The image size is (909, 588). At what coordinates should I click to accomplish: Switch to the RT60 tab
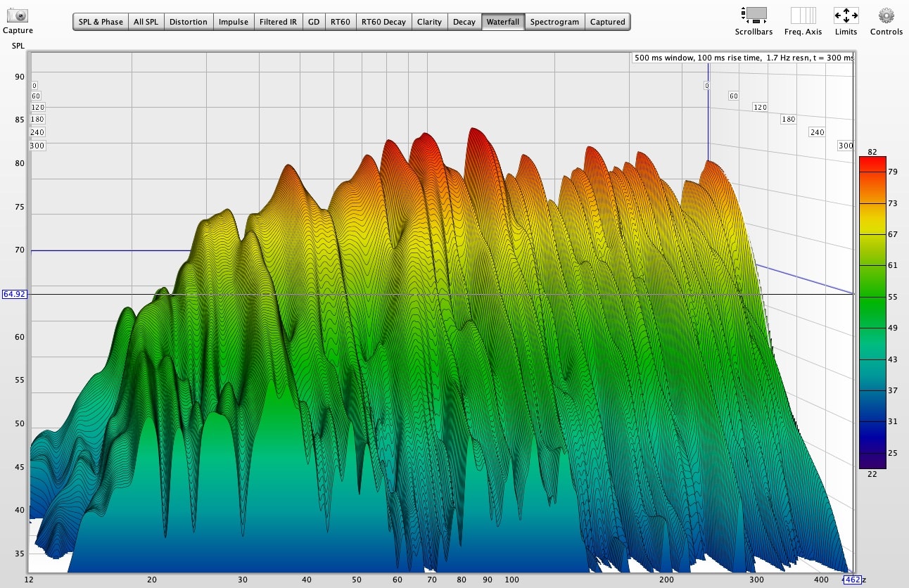coord(341,22)
